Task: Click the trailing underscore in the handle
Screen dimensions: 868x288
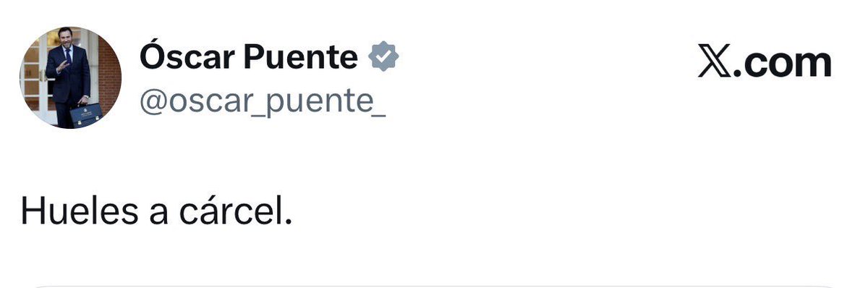Action: 377,119
